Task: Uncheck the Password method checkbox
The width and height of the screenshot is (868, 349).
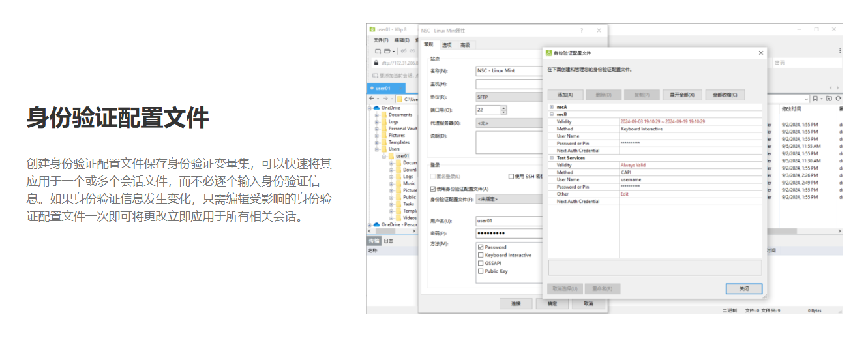Action: click(x=481, y=247)
